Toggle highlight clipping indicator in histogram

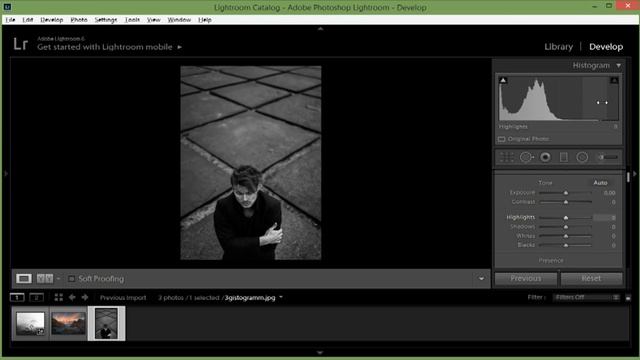click(x=614, y=80)
